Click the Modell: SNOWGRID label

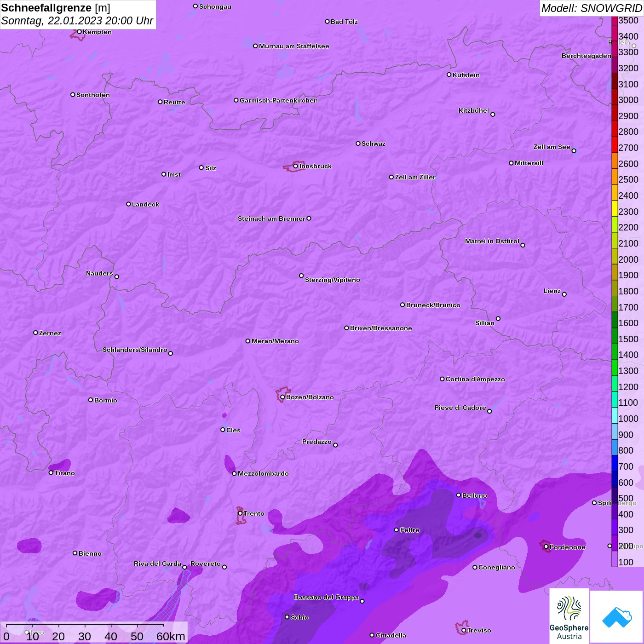click(x=592, y=8)
